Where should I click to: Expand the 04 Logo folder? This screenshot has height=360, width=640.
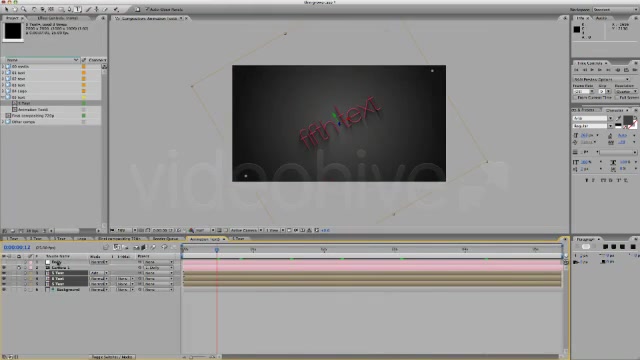pyautogui.click(x=3, y=91)
